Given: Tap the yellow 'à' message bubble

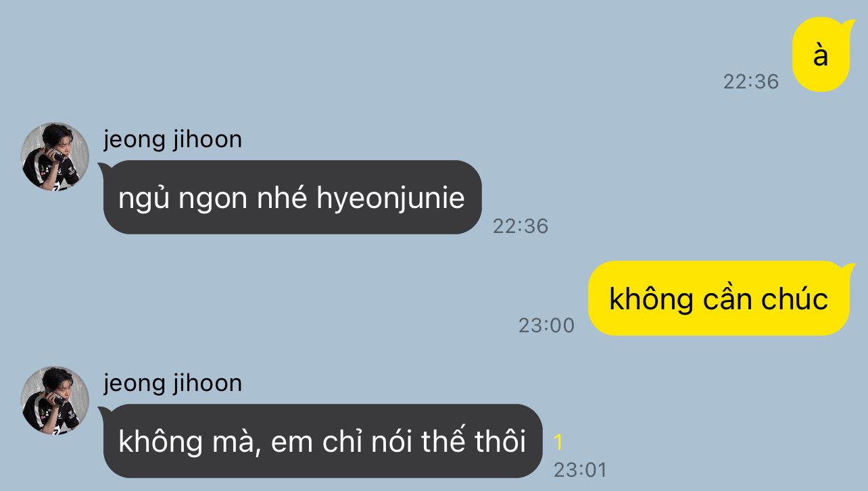Looking at the screenshot, I should 821,55.
